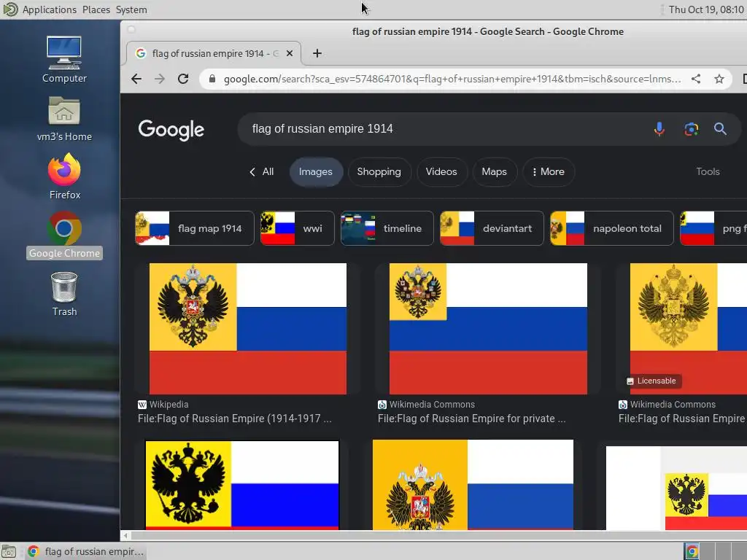Screen dimensions: 747x560
Task: Open first Wikipedia flag image result
Action: click(248, 329)
